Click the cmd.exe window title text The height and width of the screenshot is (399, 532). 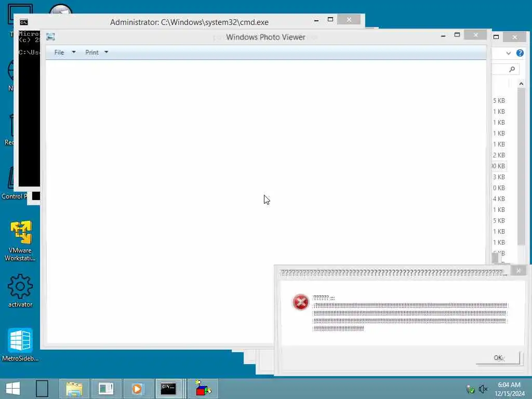pyautogui.click(x=189, y=22)
